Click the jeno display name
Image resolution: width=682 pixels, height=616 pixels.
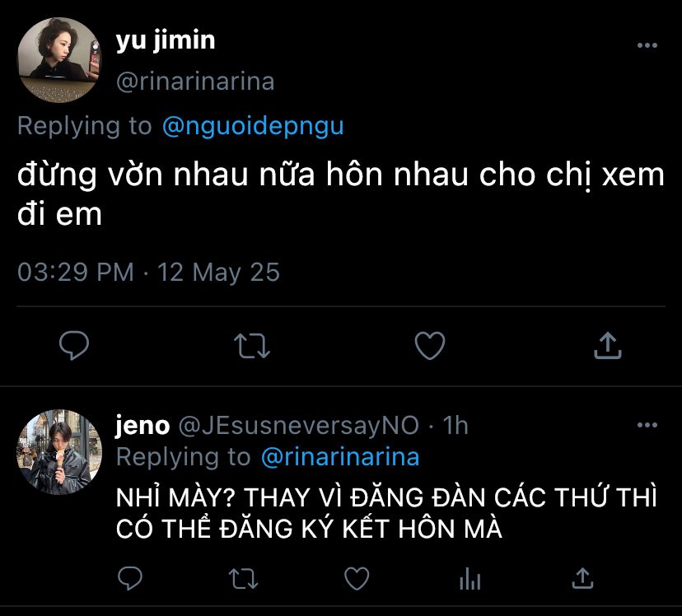click(142, 425)
